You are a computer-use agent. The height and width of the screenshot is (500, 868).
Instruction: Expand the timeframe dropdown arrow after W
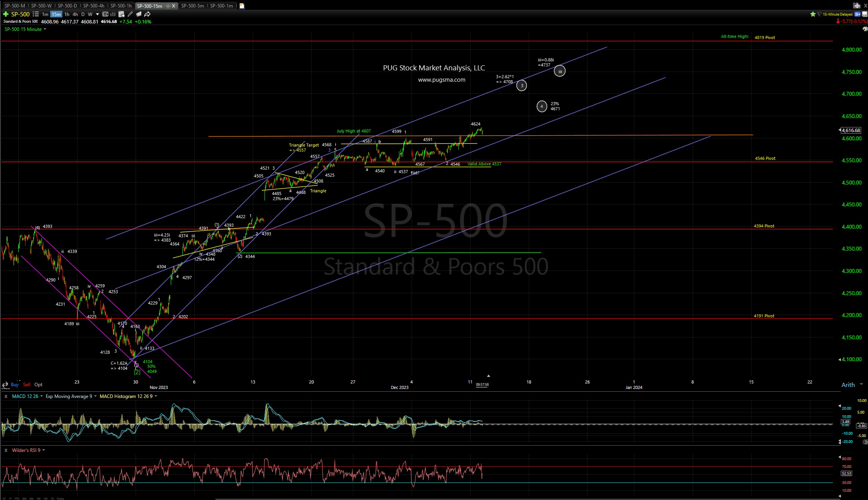click(x=97, y=14)
